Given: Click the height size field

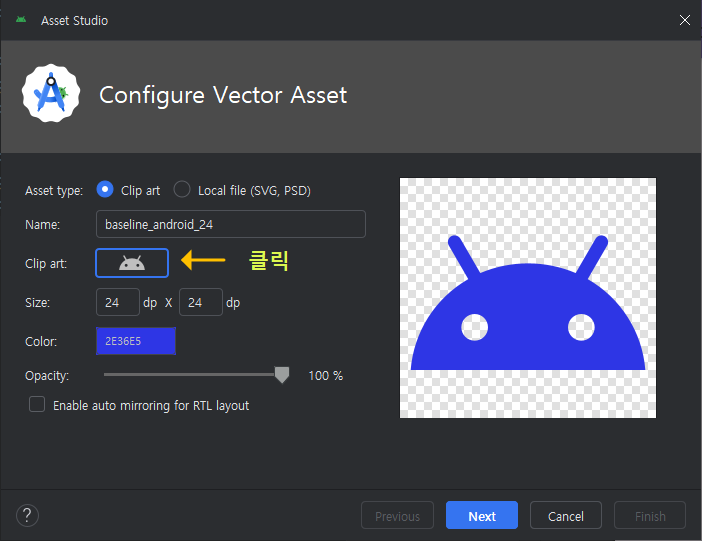Looking at the screenshot, I should click(201, 302).
